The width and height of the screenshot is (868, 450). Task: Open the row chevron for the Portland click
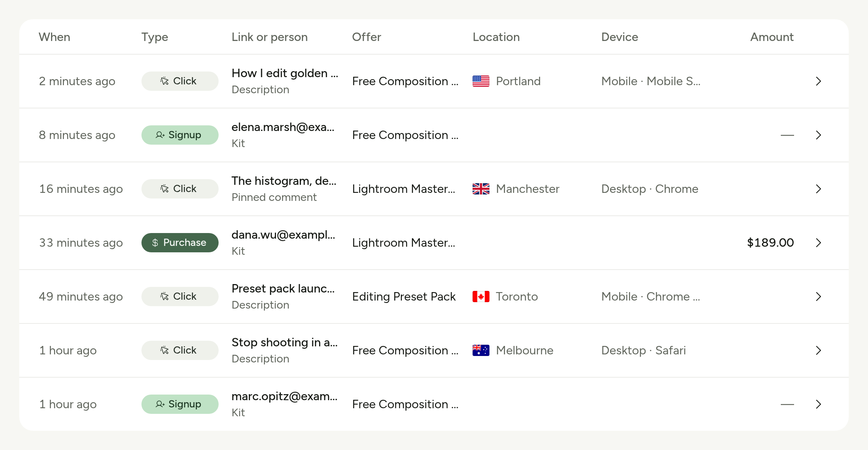[x=818, y=81]
